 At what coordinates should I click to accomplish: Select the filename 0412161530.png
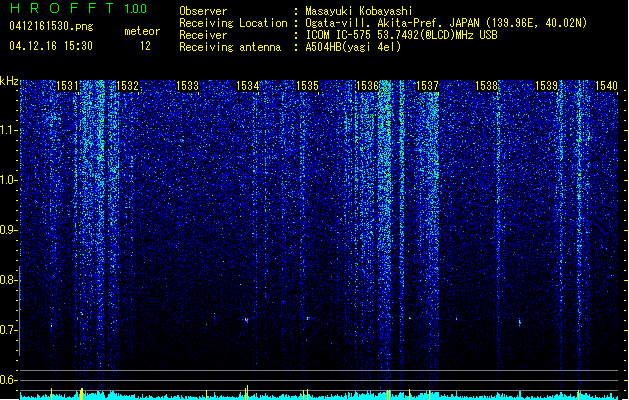[51, 26]
